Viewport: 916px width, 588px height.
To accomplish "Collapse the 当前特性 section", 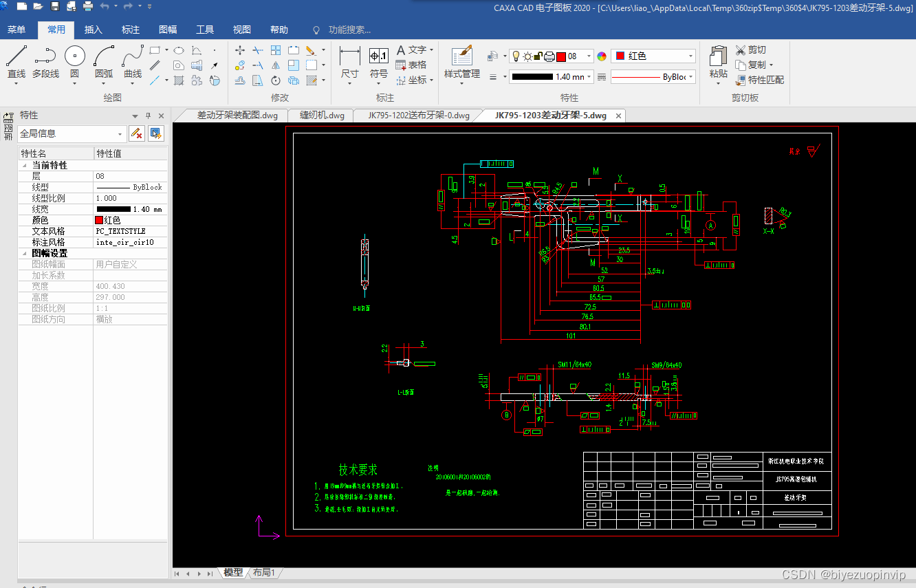I will click(25, 165).
